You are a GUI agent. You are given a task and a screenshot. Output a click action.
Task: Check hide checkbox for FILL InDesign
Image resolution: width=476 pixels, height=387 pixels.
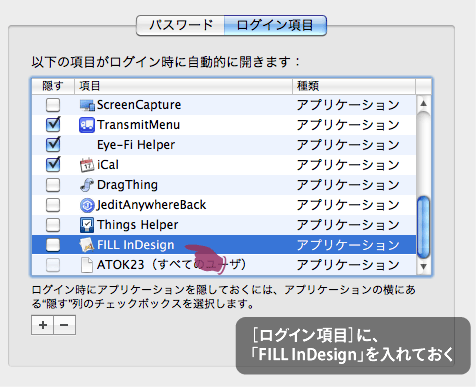(x=53, y=245)
